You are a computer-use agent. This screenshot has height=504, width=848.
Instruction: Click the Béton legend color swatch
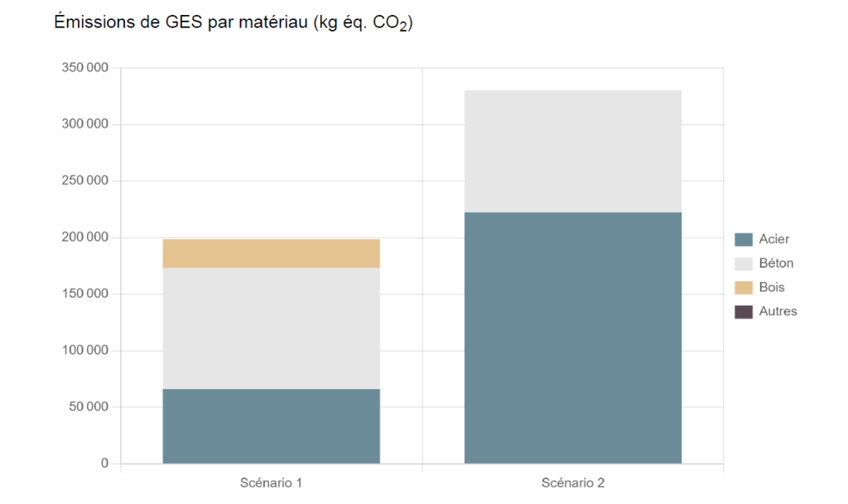coord(743,264)
